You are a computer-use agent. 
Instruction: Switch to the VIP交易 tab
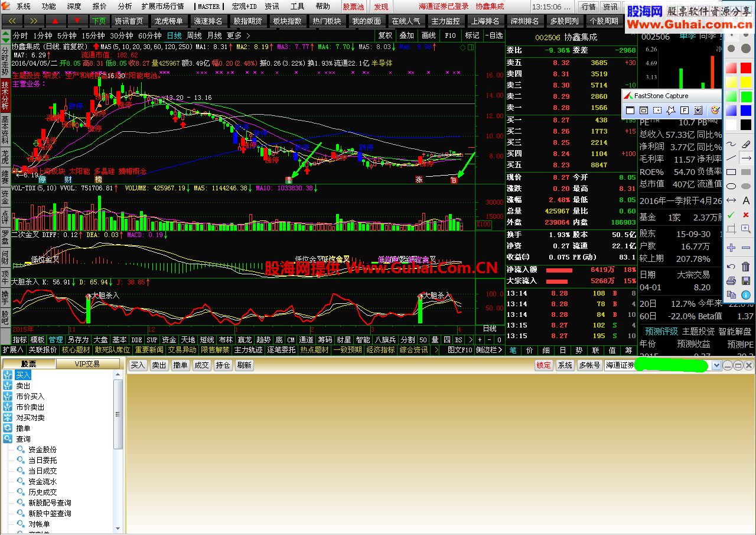coord(87,364)
